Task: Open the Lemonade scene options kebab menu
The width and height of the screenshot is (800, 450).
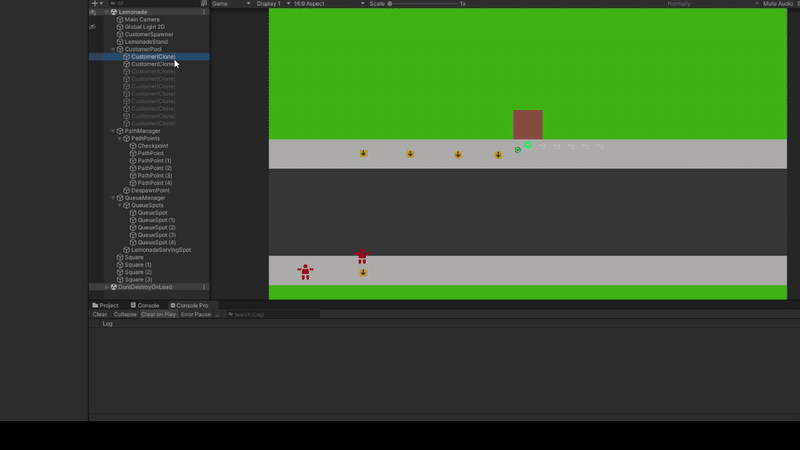Action: [x=204, y=12]
